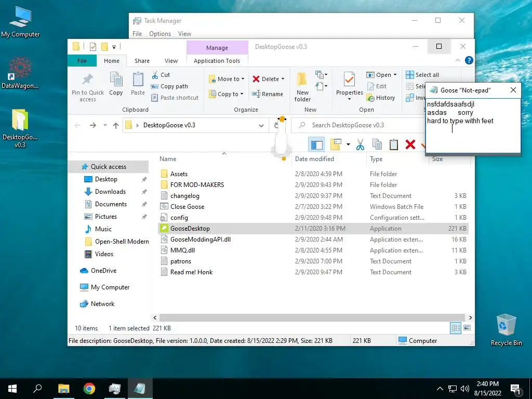Expand the Open button dropdown arrow
Image resolution: width=532 pixels, height=399 pixels.
point(395,75)
